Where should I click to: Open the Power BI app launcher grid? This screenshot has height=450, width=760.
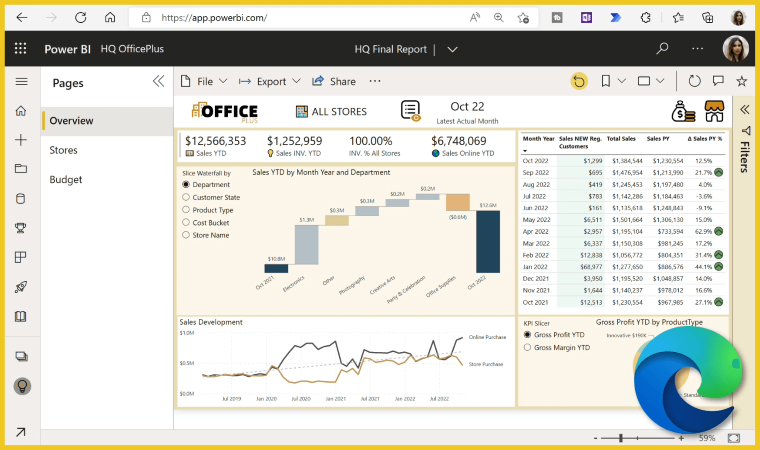tap(20, 49)
